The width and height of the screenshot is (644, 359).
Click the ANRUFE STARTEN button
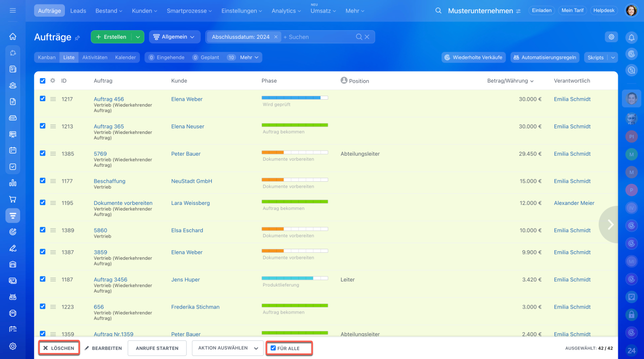(157, 348)
